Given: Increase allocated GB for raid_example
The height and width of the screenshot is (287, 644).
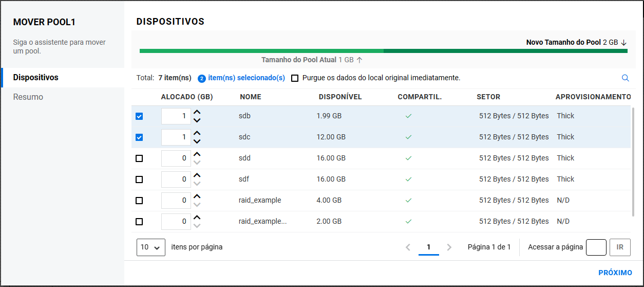Looking at the screenshot, I should [x=197, y=196].
